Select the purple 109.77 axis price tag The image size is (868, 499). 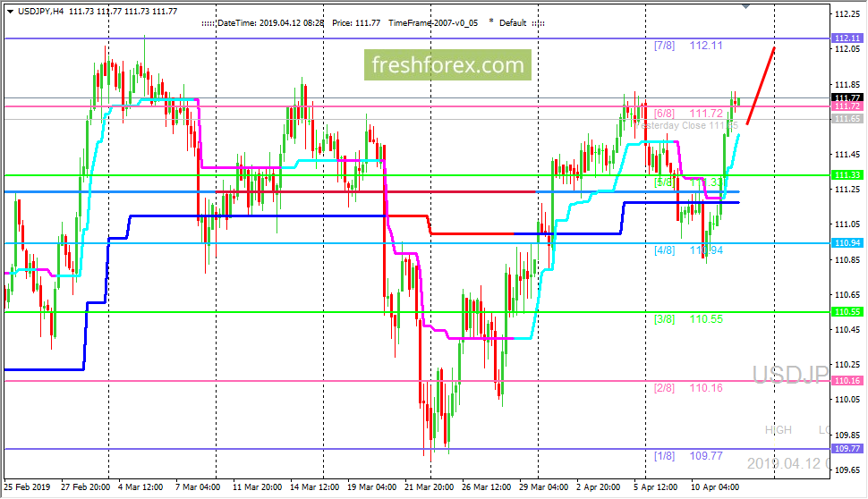[x=847, y=449]
